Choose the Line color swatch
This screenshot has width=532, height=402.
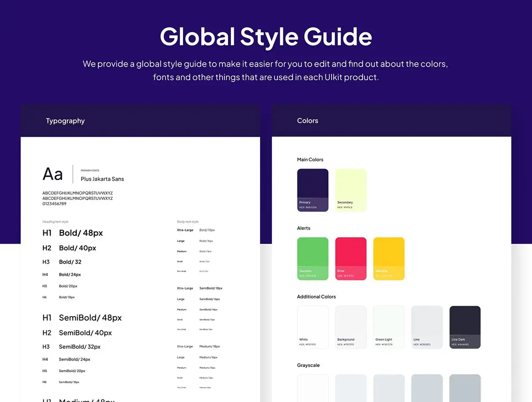427,327
